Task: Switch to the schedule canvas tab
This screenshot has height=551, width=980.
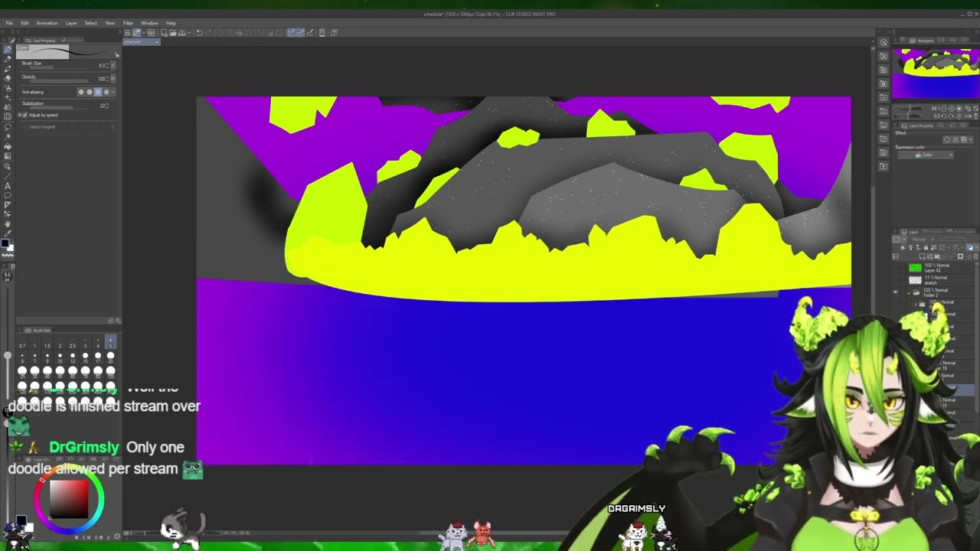Action: click(x=141, y=41)
